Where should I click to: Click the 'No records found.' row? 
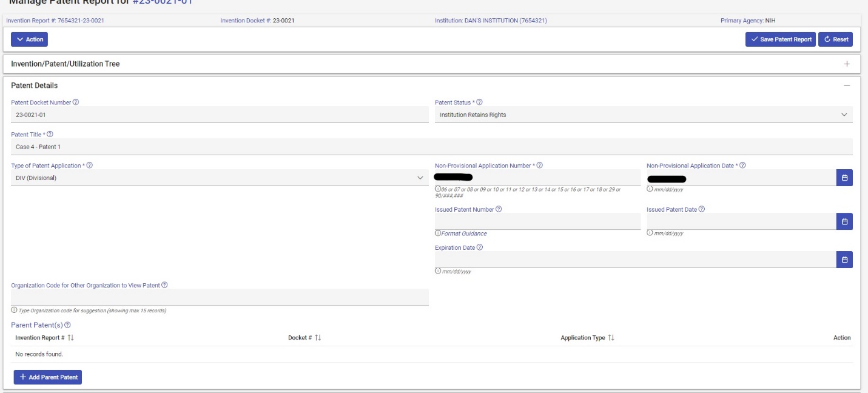coord(432,354)
